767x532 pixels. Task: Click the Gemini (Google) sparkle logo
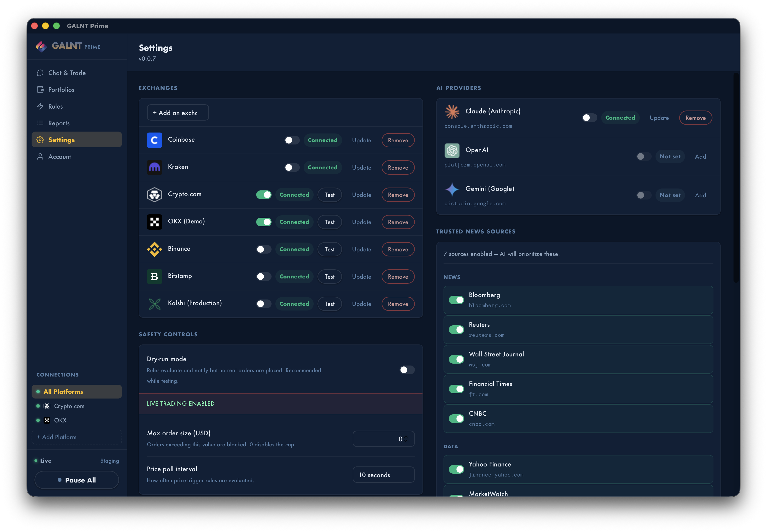(x=452, y=189)
